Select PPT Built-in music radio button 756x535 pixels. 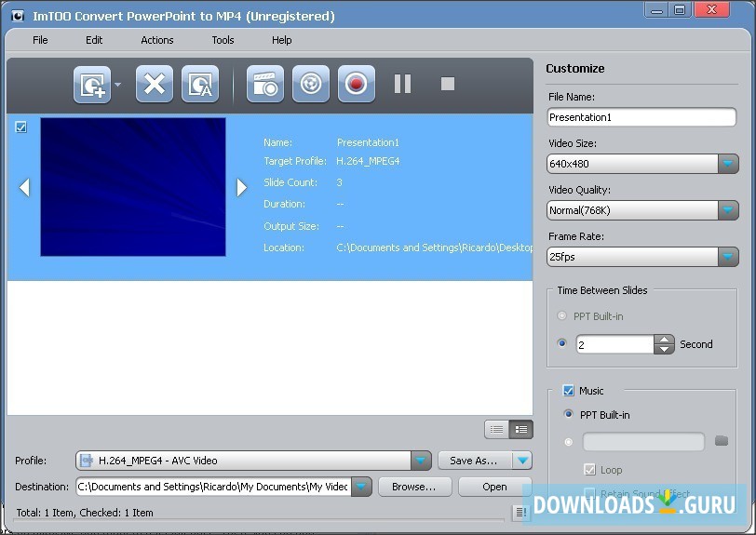[x=569, y=414]
